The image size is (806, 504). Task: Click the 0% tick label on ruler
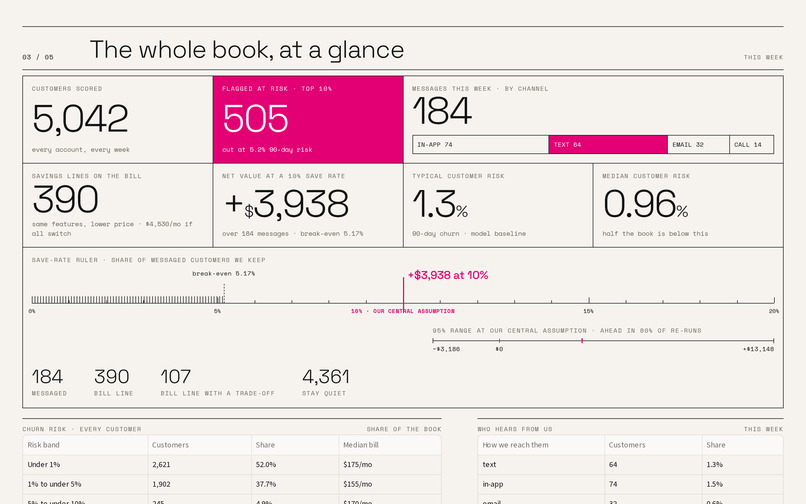pyautogui.click(x=32, y=311)
